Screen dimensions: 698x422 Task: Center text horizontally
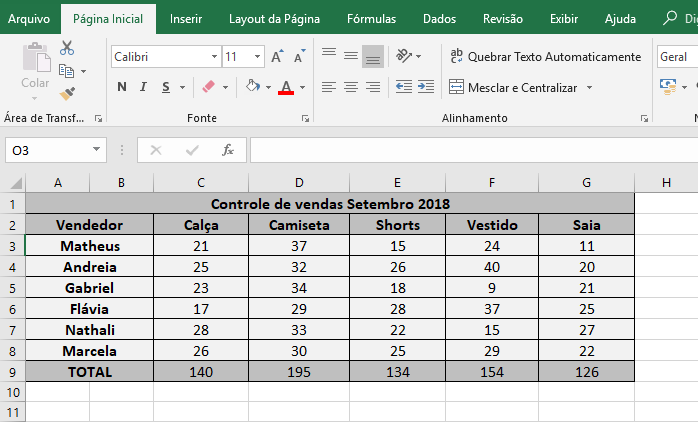click(x=351, y=87)
